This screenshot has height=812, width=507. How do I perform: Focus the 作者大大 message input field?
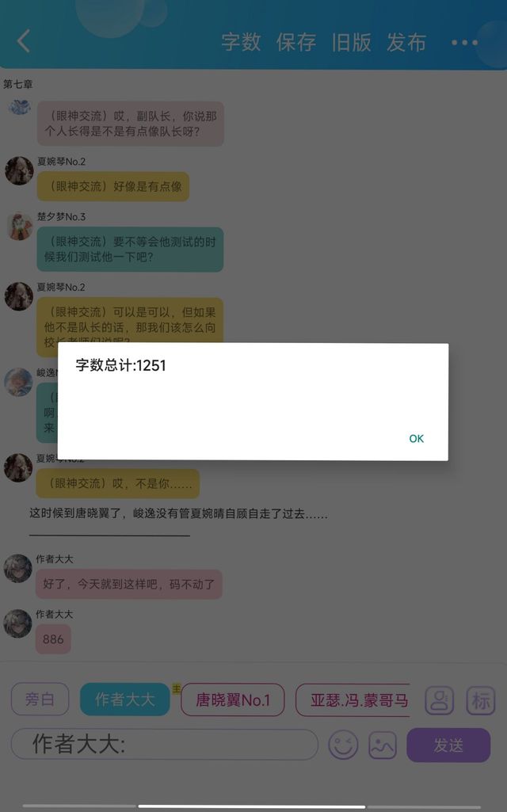(x=164, y=744)
